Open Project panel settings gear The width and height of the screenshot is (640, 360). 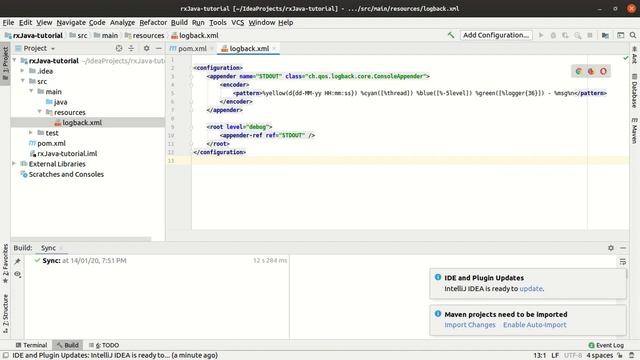pos(147,48)
